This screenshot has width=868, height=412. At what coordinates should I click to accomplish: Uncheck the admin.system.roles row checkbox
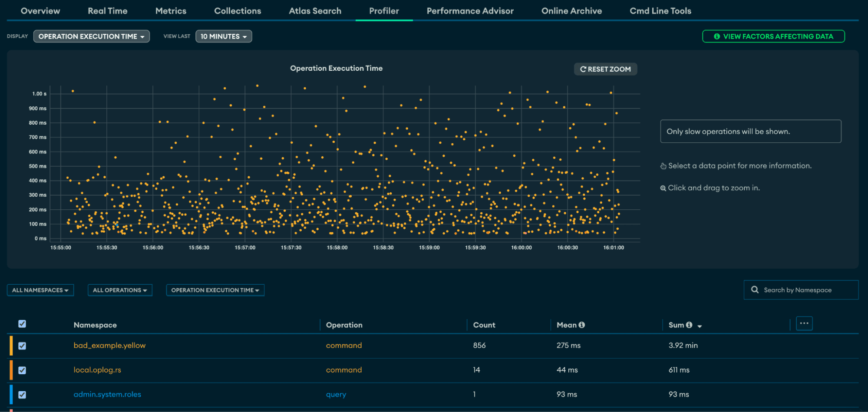click(22, 395)
